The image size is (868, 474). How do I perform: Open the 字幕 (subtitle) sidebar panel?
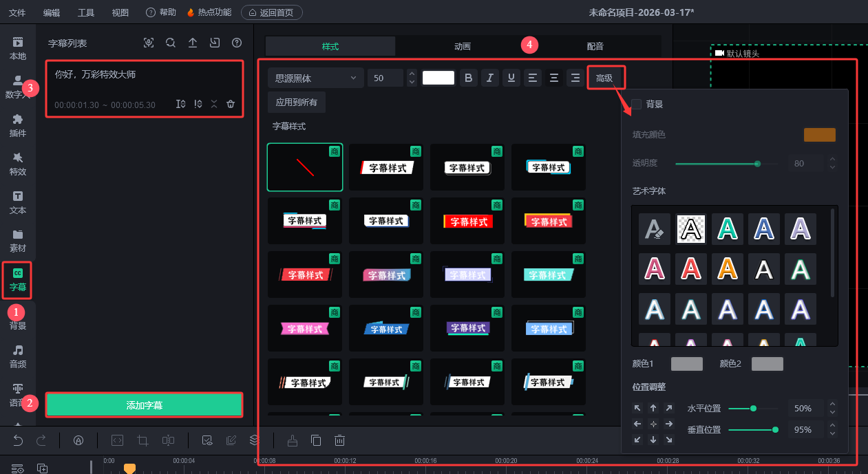(x=18, y=279)
